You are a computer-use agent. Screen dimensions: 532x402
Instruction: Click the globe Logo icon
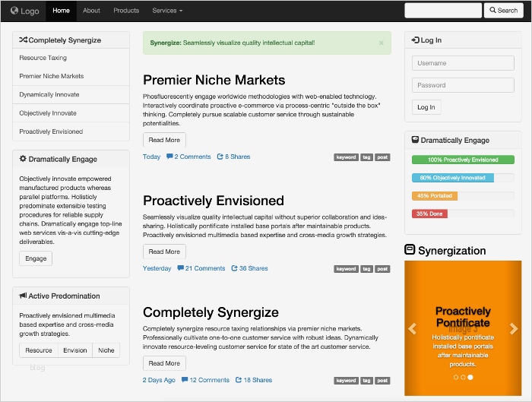14,11
